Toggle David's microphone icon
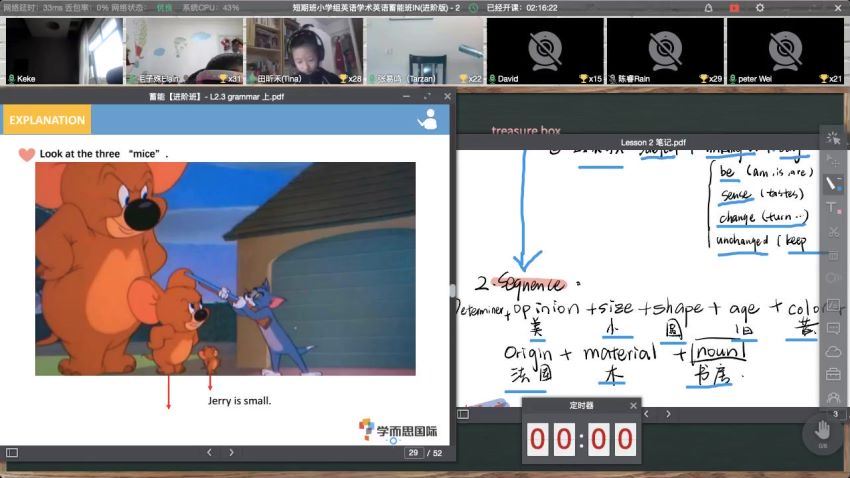Image resolution: width=850 pixels, height=478 pixels. point(492,79)
